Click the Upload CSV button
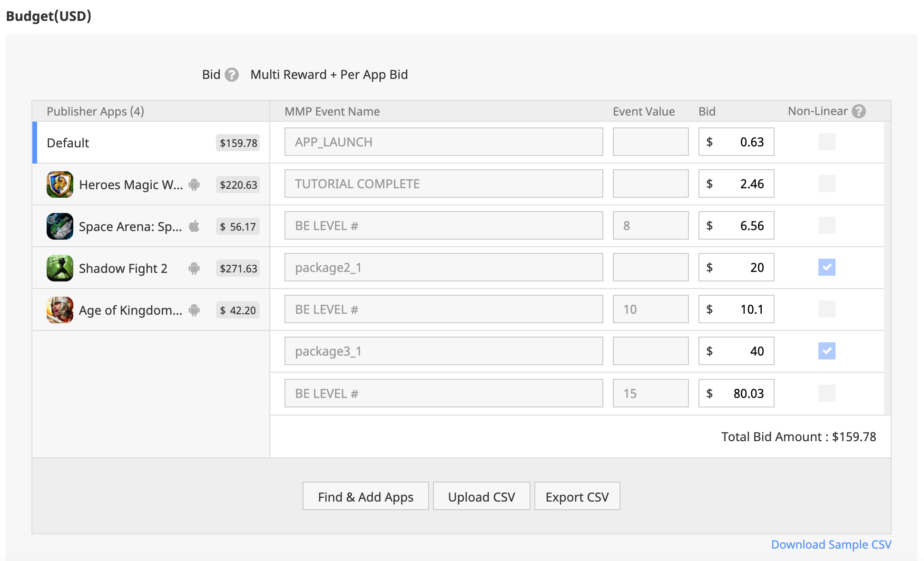Viewport: 924px width, 561px height. click(x=482, y=496)
